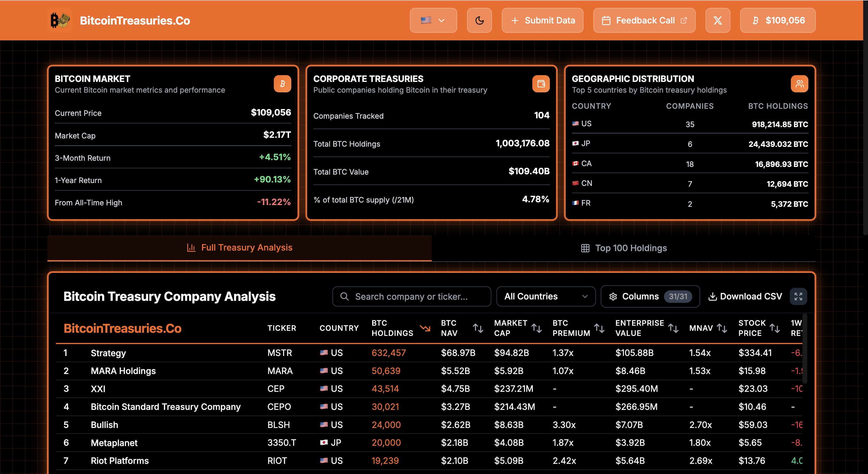Toggle dark mode with the moon icon
This screenshot has width=868, height=474.
(x=479, y=21)
